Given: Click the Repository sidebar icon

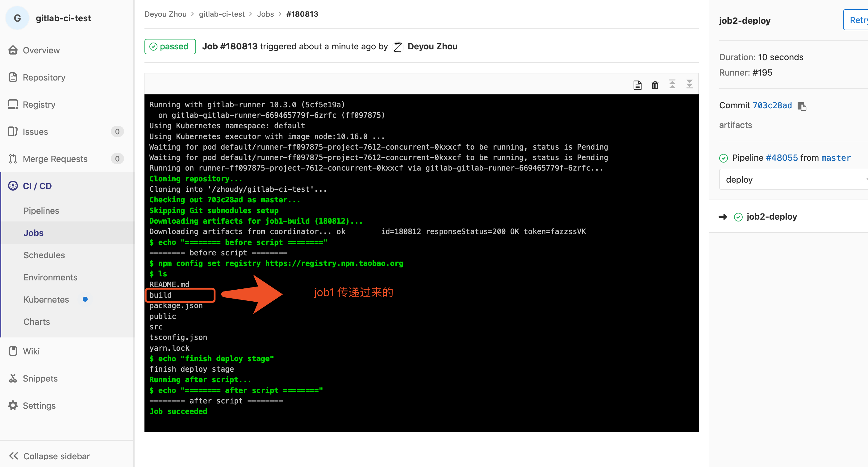Looking at the screenshot, I should tap(13, 77).
